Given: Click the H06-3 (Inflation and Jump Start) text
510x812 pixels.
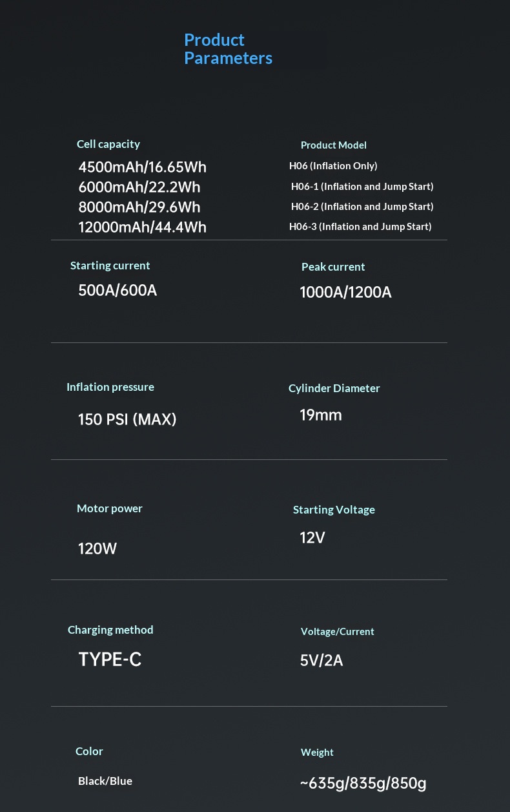Looking at the screenshot, I should [x=360, y=227].
